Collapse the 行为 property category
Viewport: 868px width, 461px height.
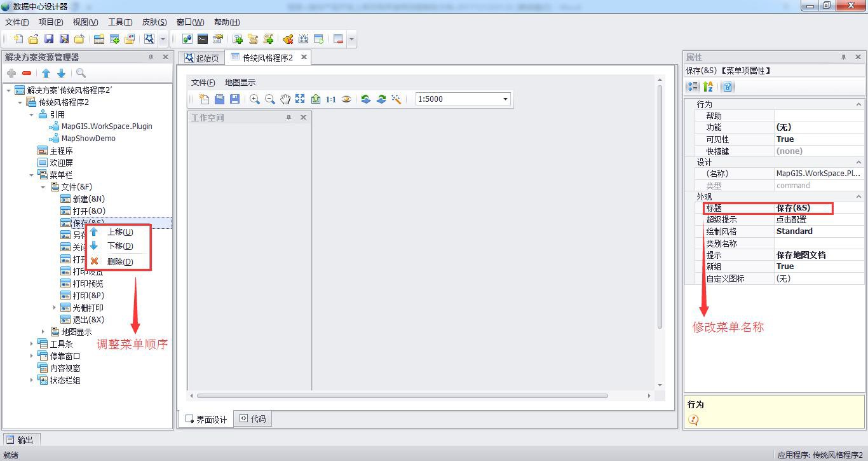click(858, 104)
